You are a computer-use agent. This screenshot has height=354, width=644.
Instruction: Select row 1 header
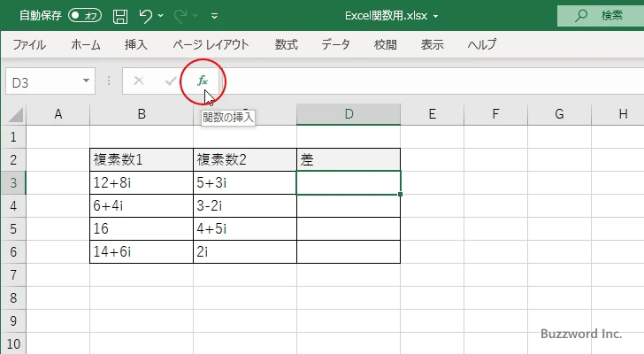click(13, 137)
